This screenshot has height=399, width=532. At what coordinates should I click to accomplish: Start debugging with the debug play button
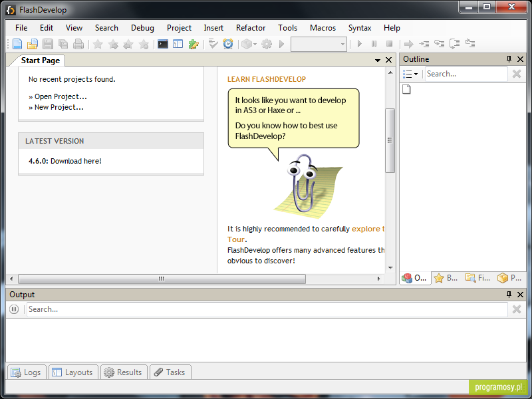click(x=360, y=44)
